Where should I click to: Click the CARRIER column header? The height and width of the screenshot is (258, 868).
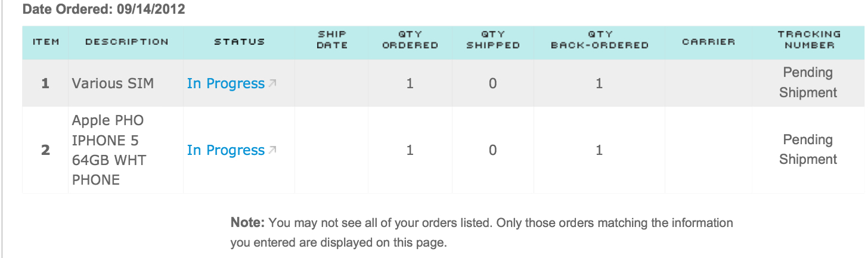point(709,42)
